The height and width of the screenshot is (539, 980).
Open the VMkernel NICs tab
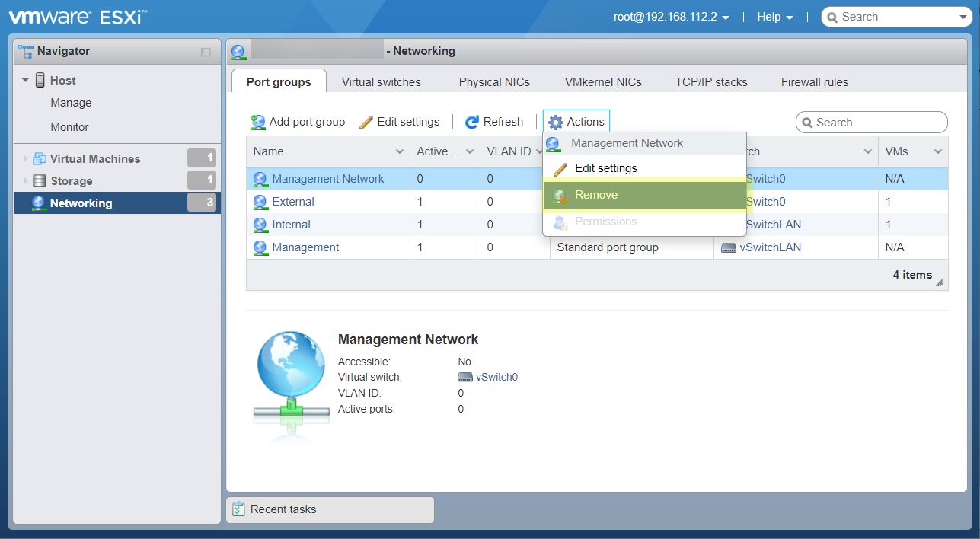[603, 81]
